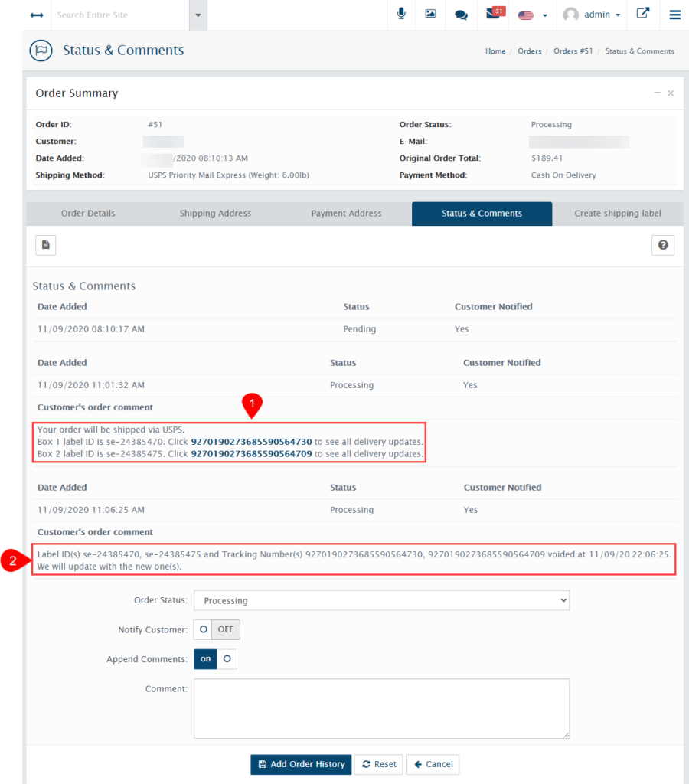Image resolution: width=689 pixels, height=784 pixels.
Task: Click the external link icon in the header
Action: coord(642,15)
